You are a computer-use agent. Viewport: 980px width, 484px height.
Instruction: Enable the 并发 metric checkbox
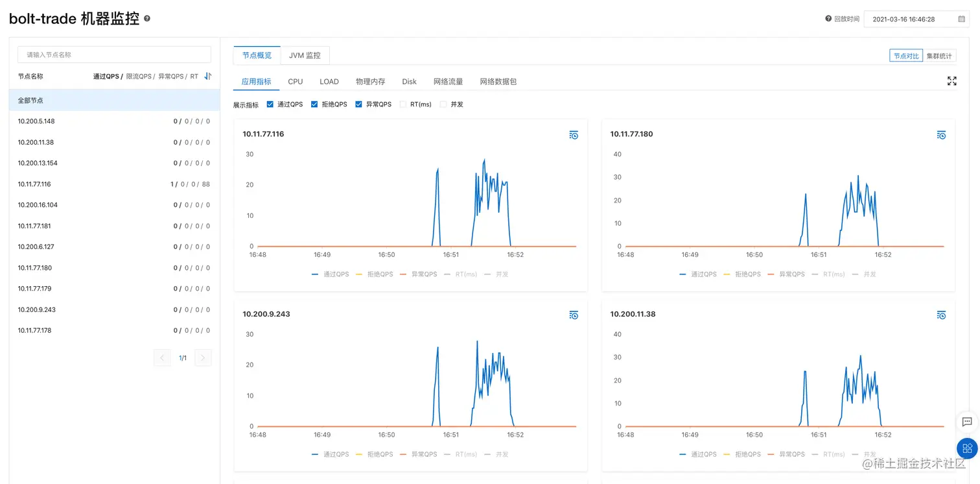[x=445, y=104]
